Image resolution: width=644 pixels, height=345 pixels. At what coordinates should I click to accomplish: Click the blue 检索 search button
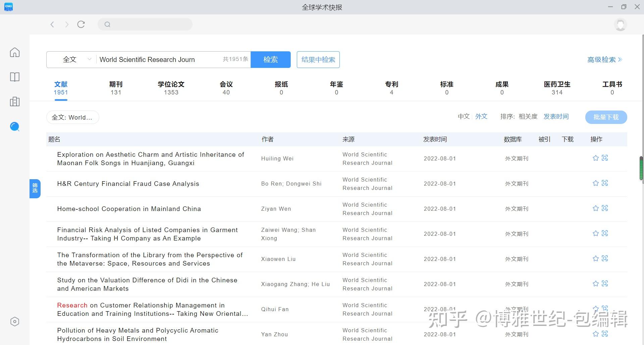[x=271, y=60]
